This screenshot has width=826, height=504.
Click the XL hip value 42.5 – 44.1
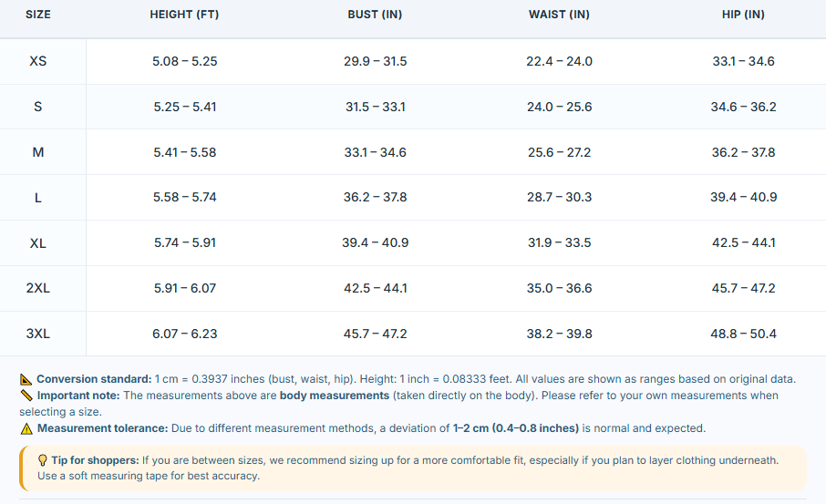click(743, 242)
